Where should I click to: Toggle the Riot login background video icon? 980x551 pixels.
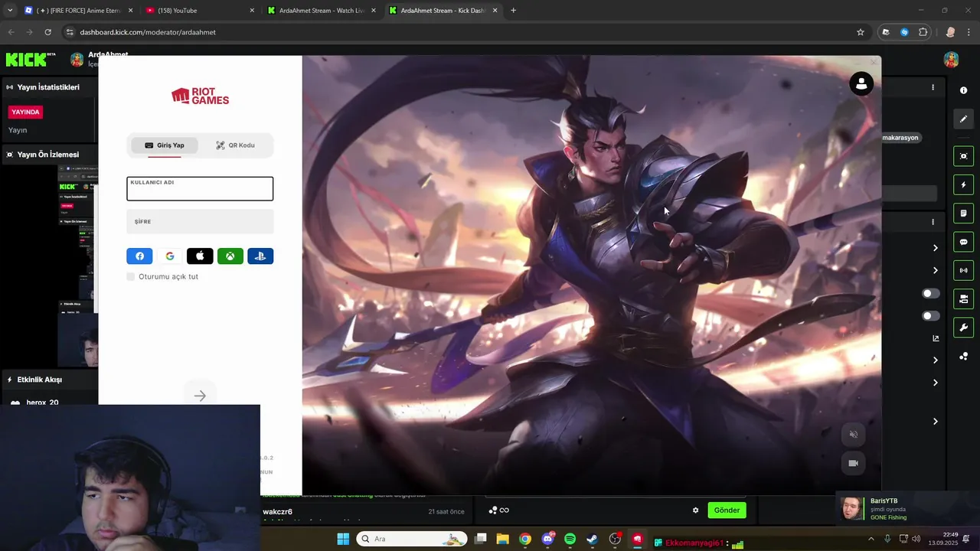(x=853, y=463)
